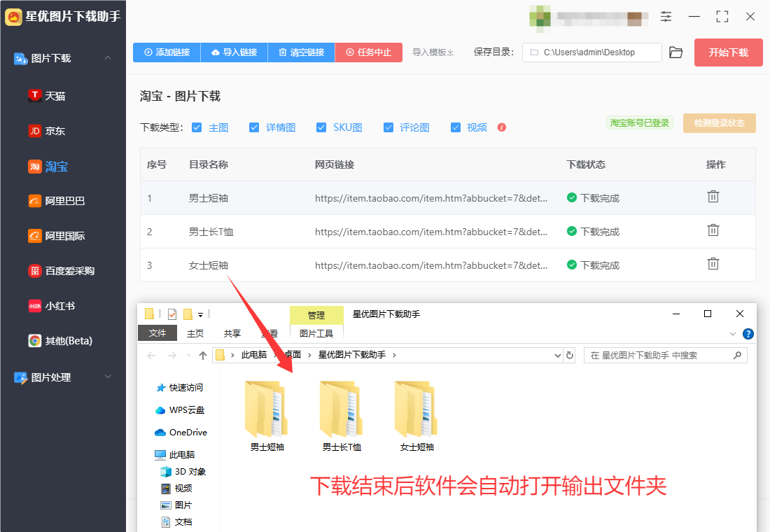Click the properties icon in Explorer quick access toolbar

point(172,314)
